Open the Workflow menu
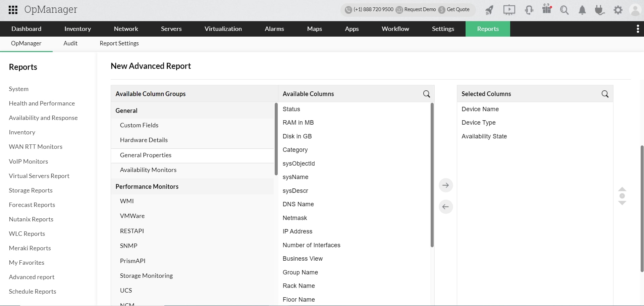The width and height of the screenshot is (644, 306). click(x=395, y=29)
